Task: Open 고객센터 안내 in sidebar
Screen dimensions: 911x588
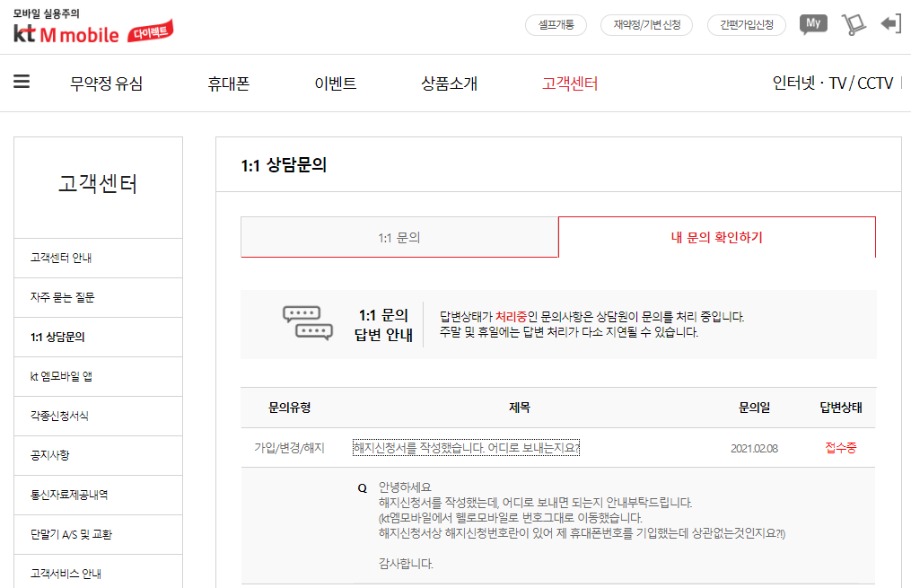Action: (x=98, y=258)
